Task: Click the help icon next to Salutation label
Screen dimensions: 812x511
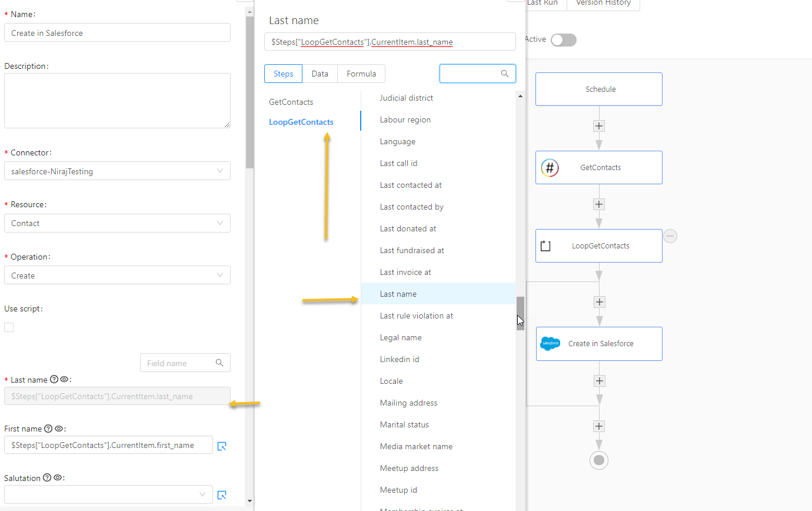Action: pos(47,478)
